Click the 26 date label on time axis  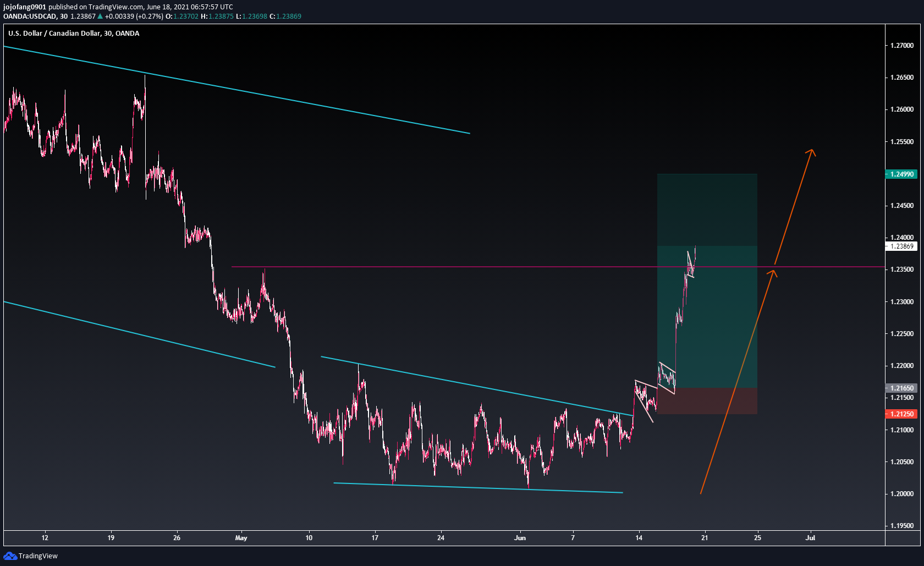177,538
